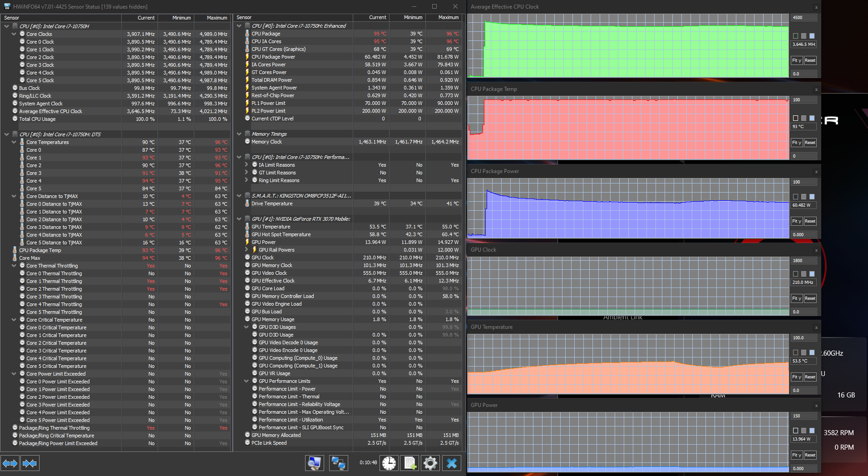Click Reset button on GPU Power graph

(x=810, y=455)
